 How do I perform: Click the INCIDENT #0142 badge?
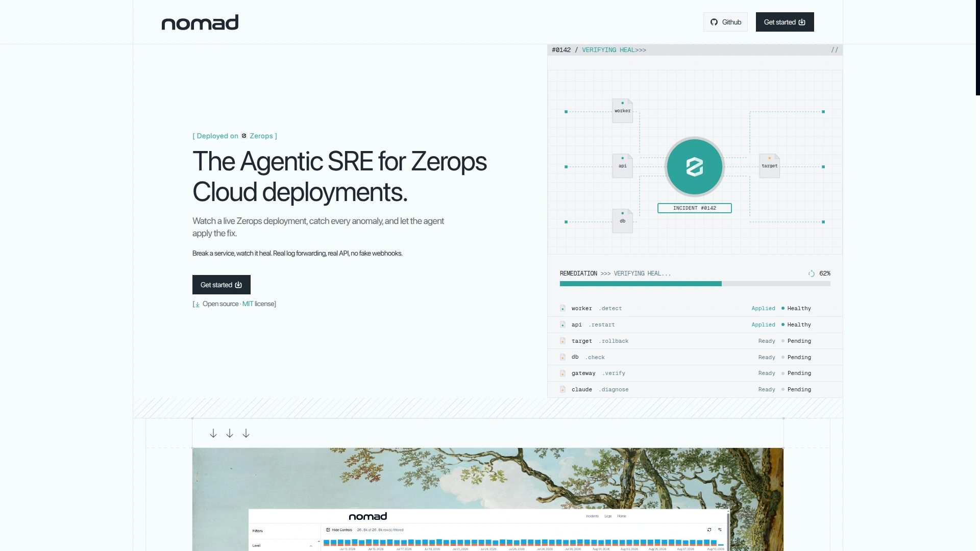pyautogui.click(x=695, y=208)
